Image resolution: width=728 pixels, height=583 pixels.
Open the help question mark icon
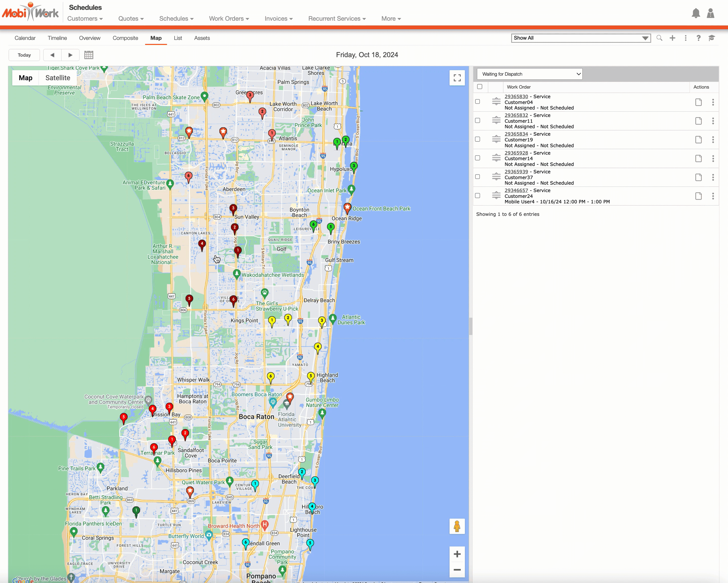pyautogui.click(x=698, y=38)
